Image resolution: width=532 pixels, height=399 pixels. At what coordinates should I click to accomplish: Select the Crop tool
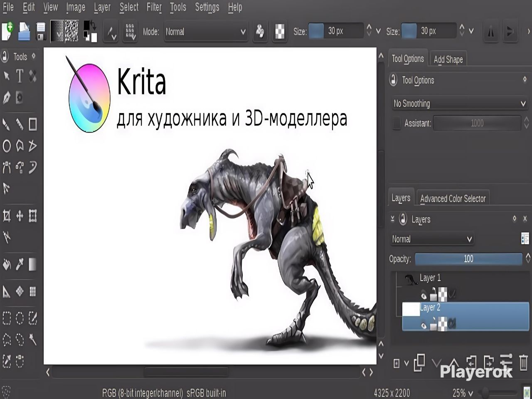point(6,215)
